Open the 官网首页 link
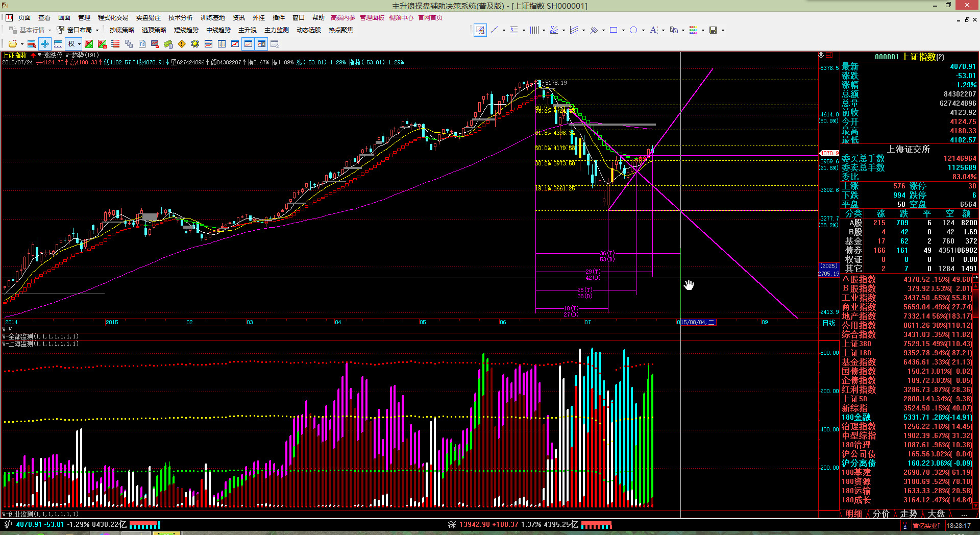The image size is (980, 535). pyautogui.click(x=430, y=17)
